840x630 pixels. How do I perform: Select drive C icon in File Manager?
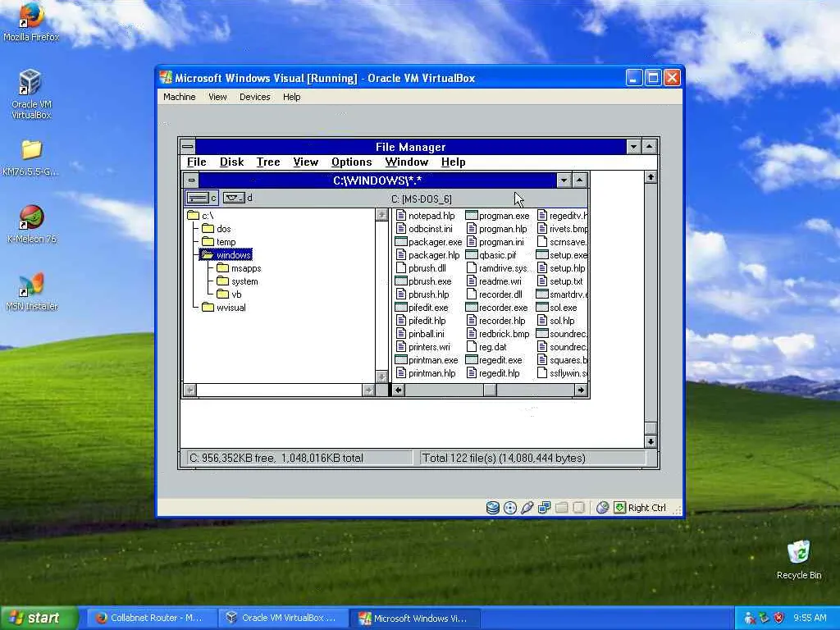pyautogui.click(x=202, y=199)
